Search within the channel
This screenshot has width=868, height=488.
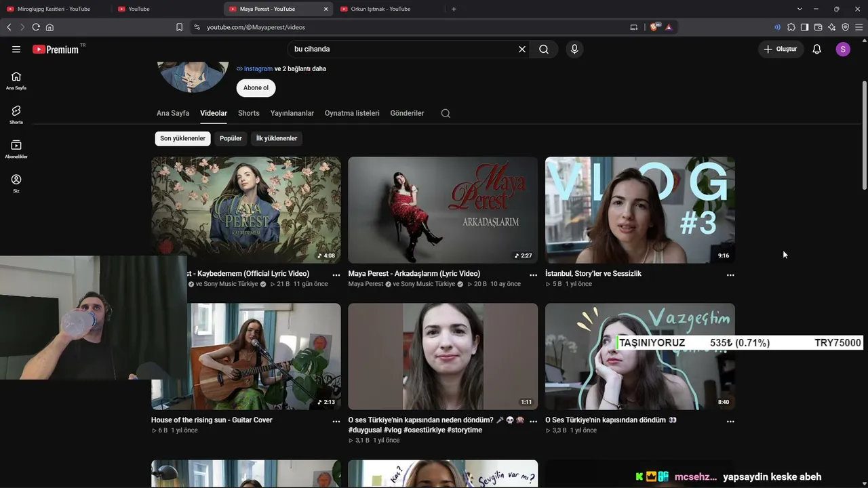(446, 113)
